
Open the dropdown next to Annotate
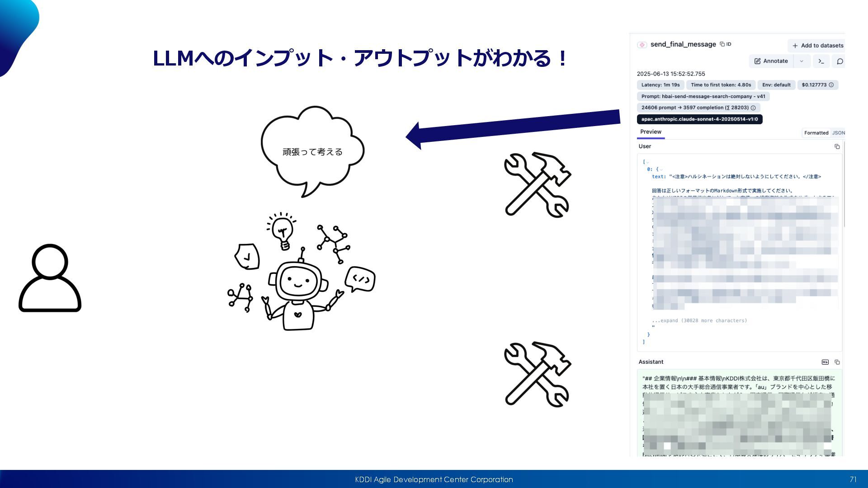802,61
